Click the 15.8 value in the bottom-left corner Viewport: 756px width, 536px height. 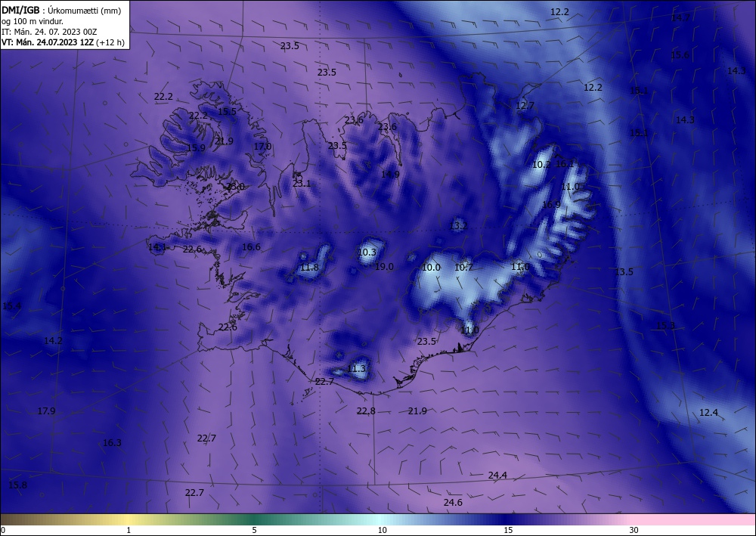tap(17, 485)
